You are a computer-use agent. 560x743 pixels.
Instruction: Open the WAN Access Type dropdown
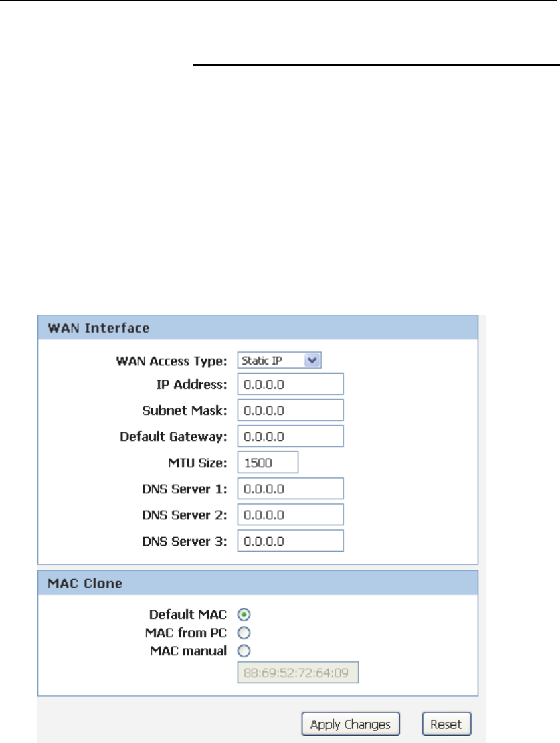pos(279,361)
